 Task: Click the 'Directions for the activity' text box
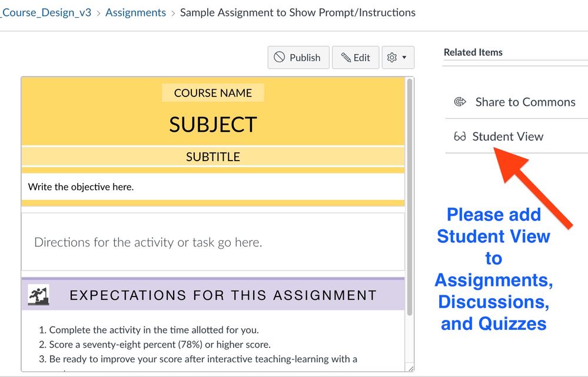pos(212,242)
